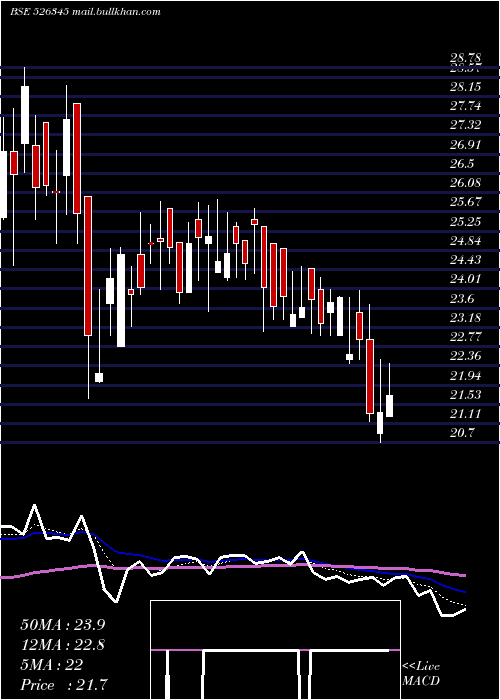Select the 26.08 price label
The width and height of the screenshot is (500, 700).
point(466,183)
